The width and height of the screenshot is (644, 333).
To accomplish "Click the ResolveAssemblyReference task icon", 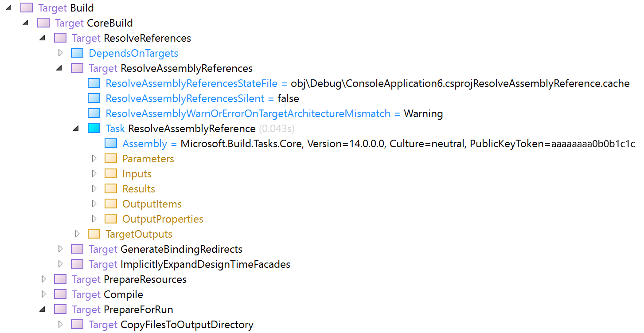I will [x=94, y=128].
